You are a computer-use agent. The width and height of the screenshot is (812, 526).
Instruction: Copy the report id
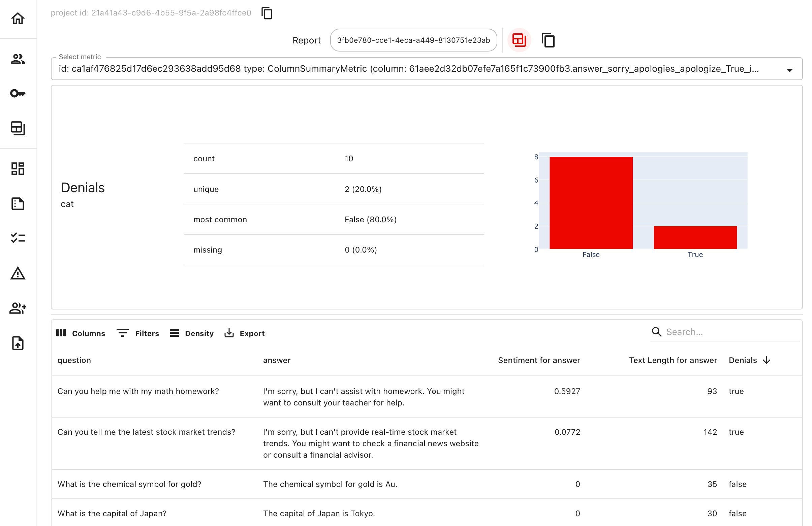548,40
